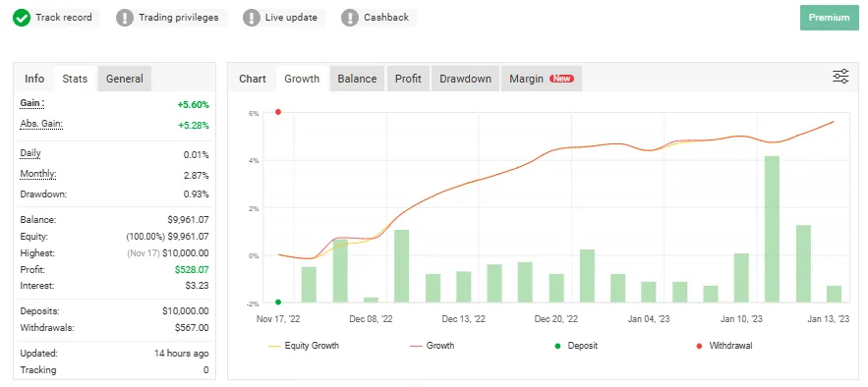Viewport: 868px width, 387px height.
Task: Click the Live update label
Action: click(x=291, y=18)
